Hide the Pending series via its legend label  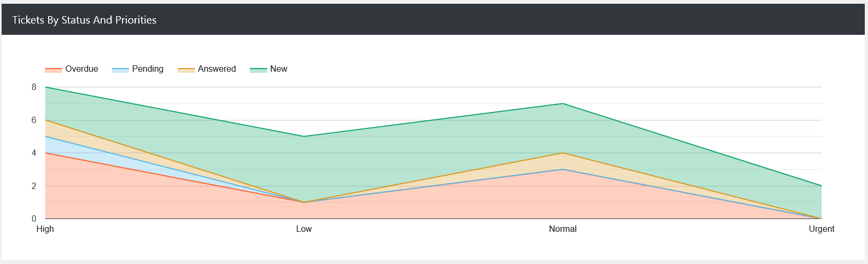(x=148, y=69)
